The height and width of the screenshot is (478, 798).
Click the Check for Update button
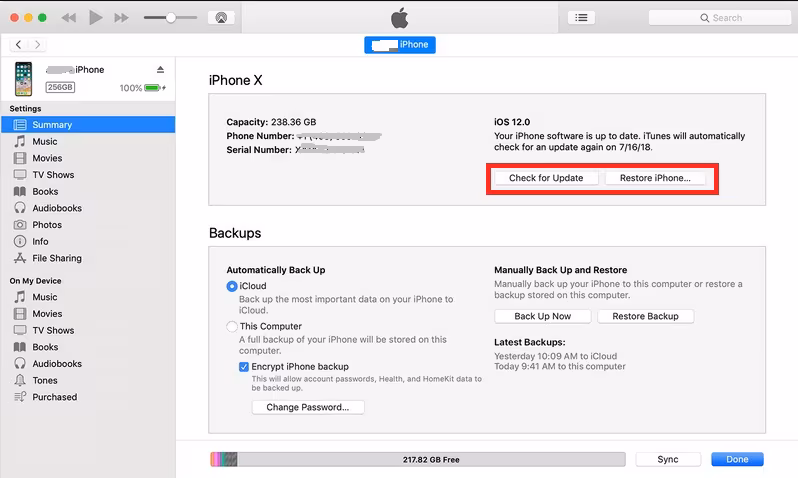coord(546,178)
